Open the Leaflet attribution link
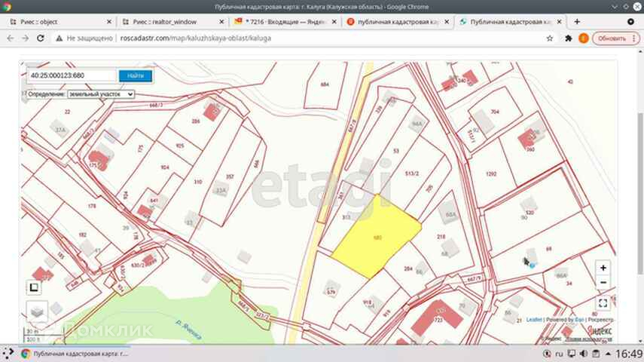 [533, 320]
